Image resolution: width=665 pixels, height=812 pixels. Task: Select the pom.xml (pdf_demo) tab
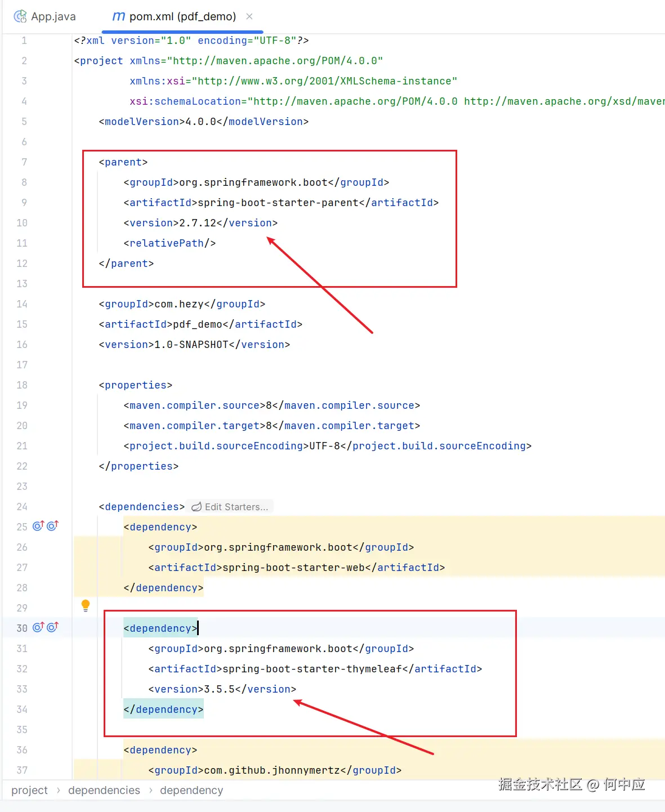pos(182,16)
